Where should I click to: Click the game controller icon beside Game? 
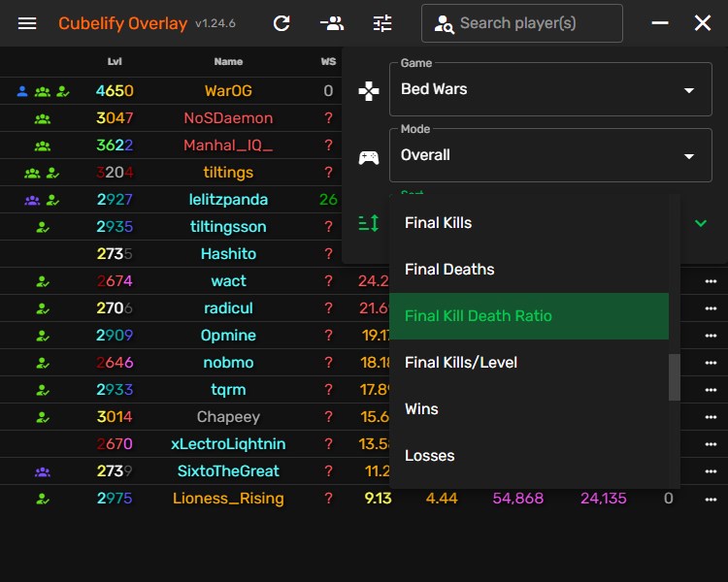click(x=369, y=91)
